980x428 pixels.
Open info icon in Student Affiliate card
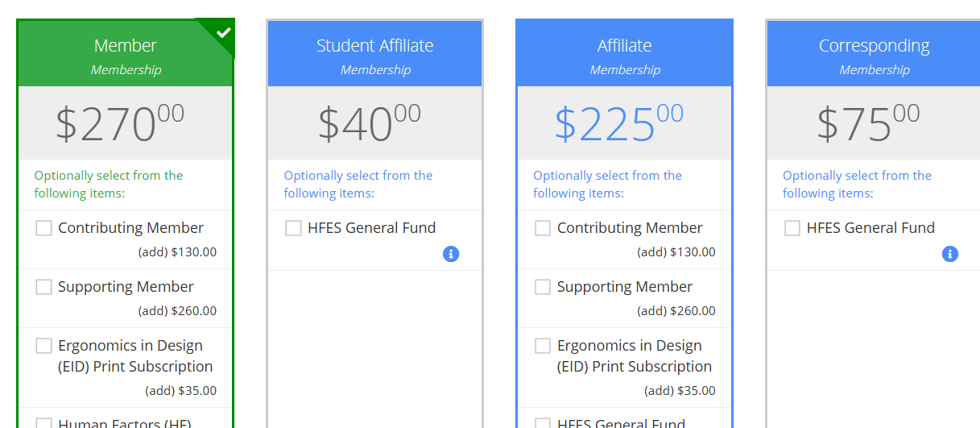point(451,254)
